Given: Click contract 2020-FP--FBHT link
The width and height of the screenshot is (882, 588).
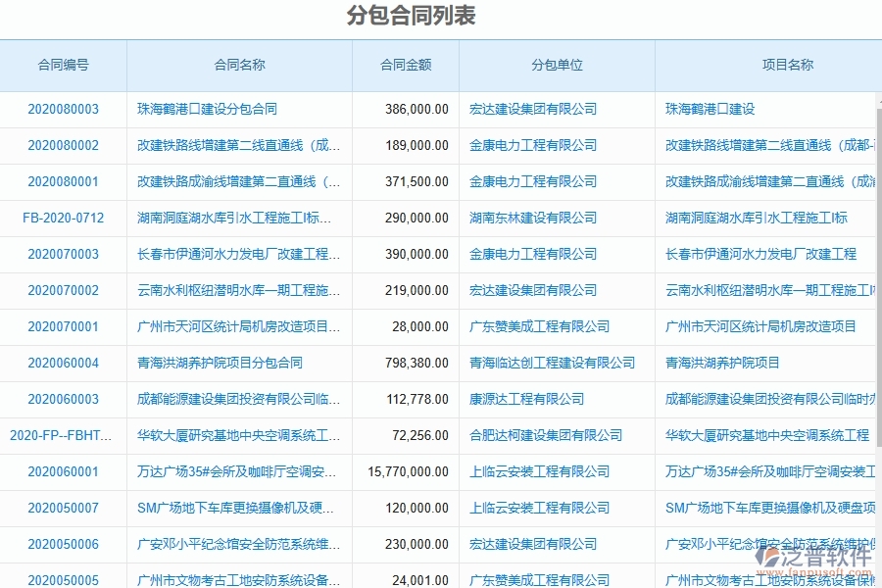Looking at the screenshot, I should tap(62, 436).
